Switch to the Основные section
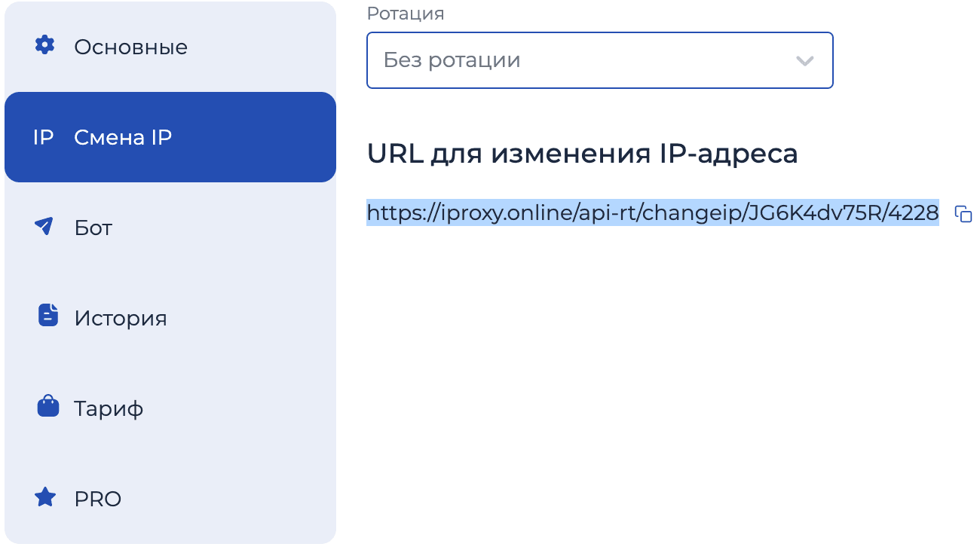The height and width of the screenshot is (550, 980). tap(130, 47)
